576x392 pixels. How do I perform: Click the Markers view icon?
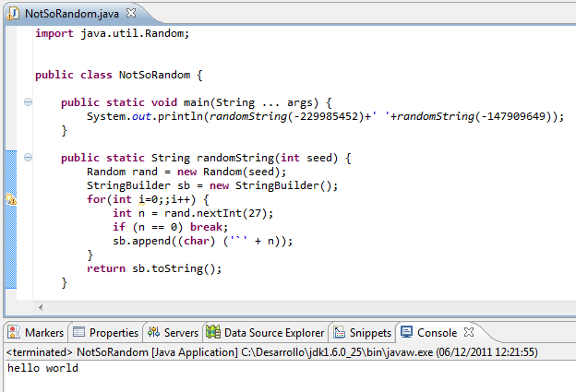14,332
